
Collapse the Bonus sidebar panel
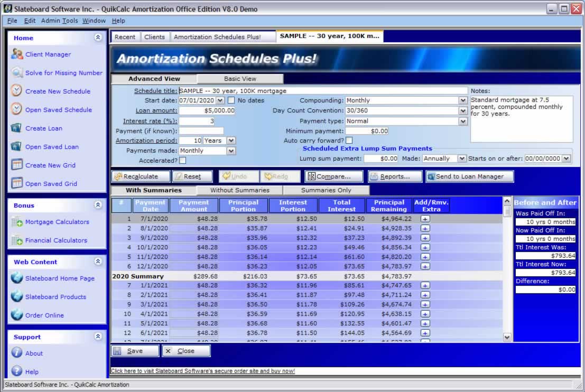[98, 205]
